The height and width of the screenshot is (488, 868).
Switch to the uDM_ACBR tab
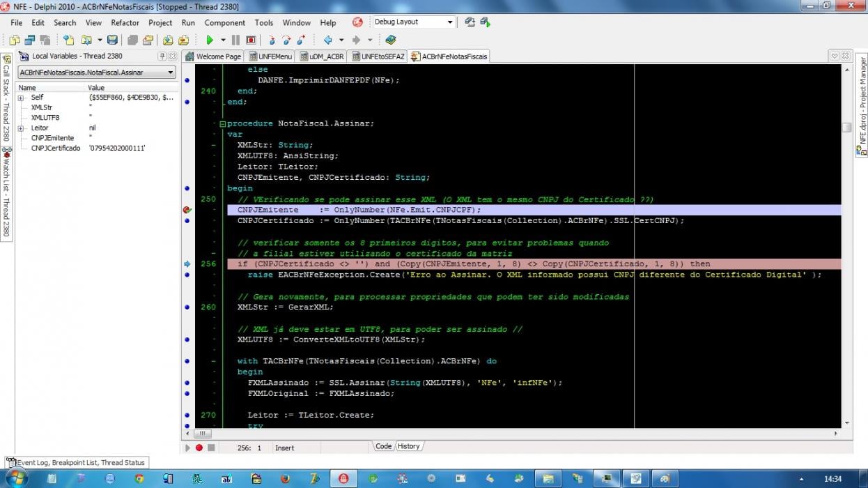point(322,56)
